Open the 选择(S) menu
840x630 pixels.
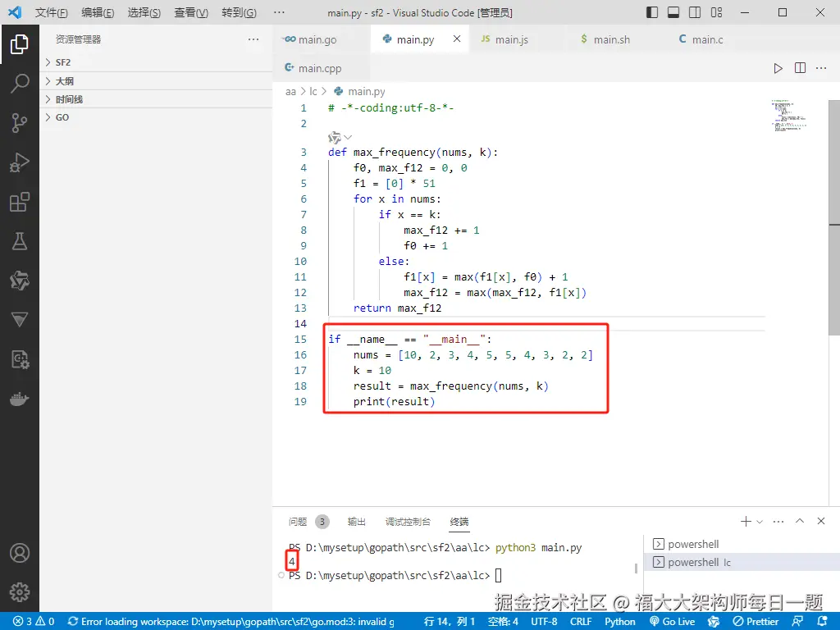tap(144, 12)
